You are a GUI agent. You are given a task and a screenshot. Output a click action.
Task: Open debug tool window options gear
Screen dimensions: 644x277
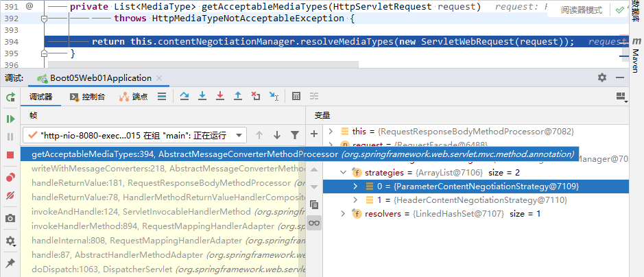pos(602,77)
